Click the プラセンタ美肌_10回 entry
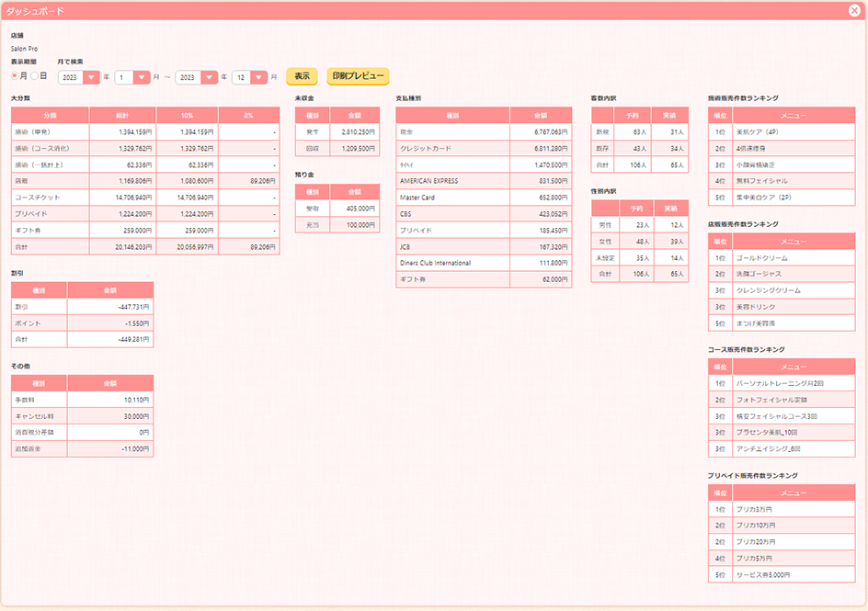868x611 pixels. tap(767, 433)
